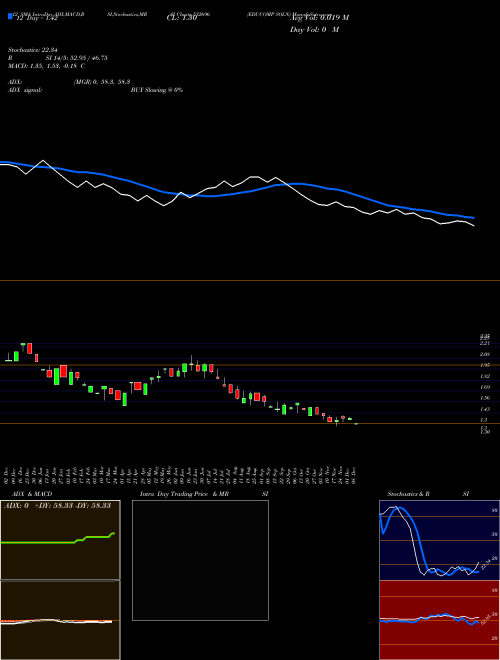Click the 'Avg Vol: 0.019 M' text

319,17
